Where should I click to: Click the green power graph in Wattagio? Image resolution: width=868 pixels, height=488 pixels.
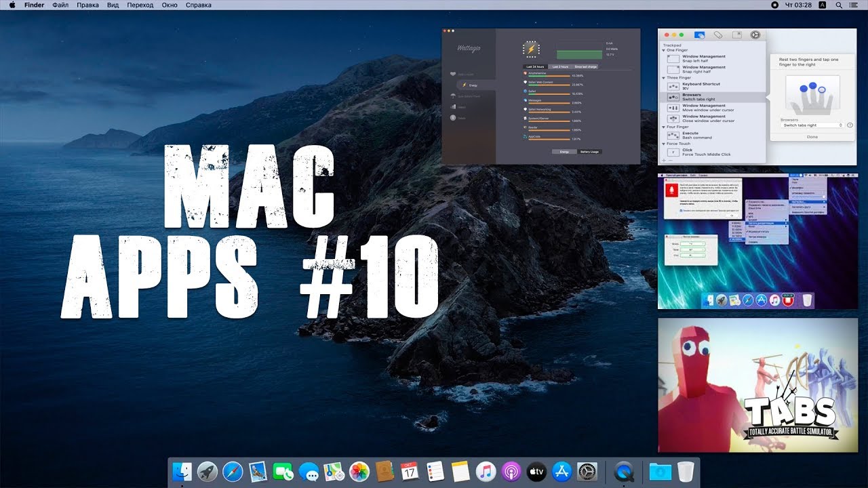pyautogui.click(x=579, y=54)
